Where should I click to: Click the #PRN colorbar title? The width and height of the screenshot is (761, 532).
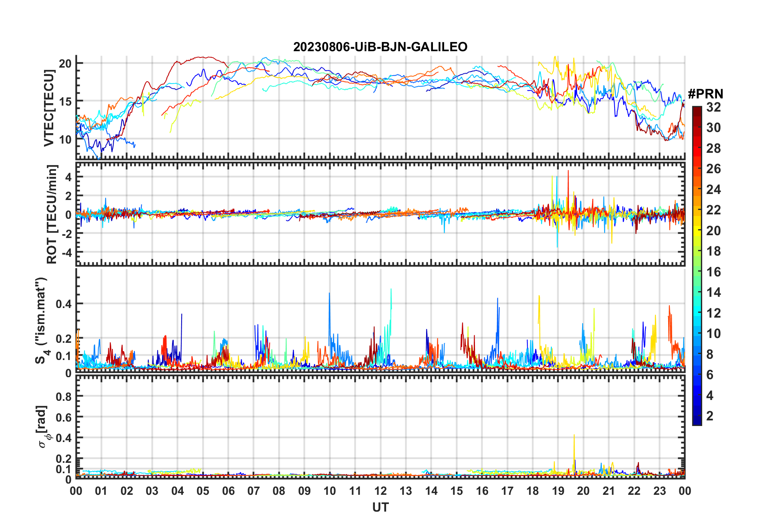pyautogui.click(x=705, y=94)
